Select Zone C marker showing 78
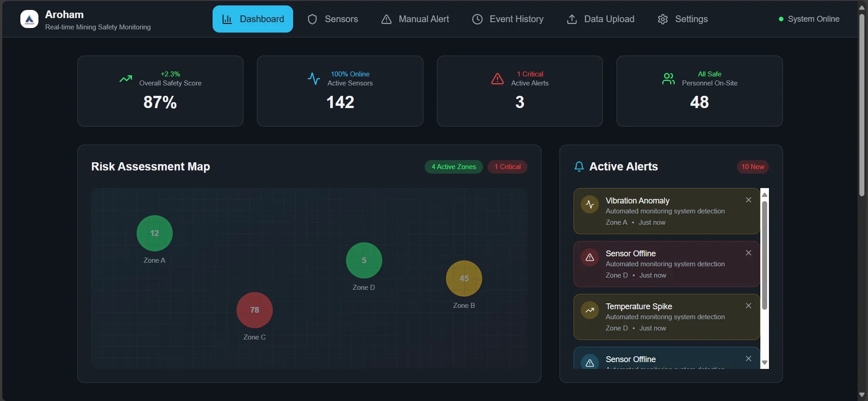868x401 pixels. click(x=255, y=310)
